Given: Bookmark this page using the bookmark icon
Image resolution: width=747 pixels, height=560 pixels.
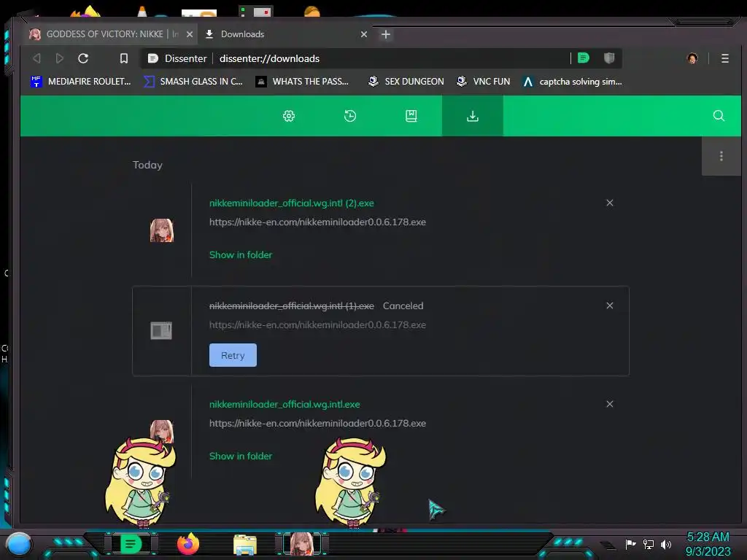Looking at the screenshot, I should tap(124, 58).
